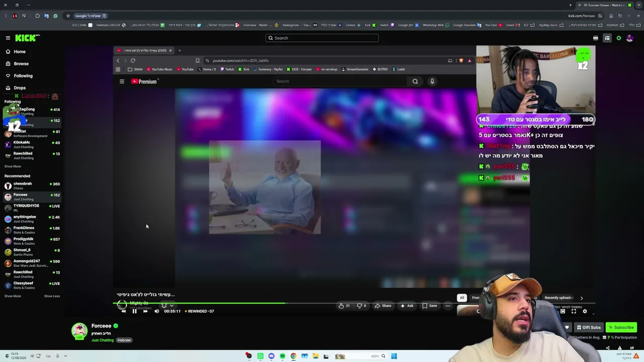Open anythingelse channel in Recommended list
This screenshot has height=362, width=644.
pos(31,219)
